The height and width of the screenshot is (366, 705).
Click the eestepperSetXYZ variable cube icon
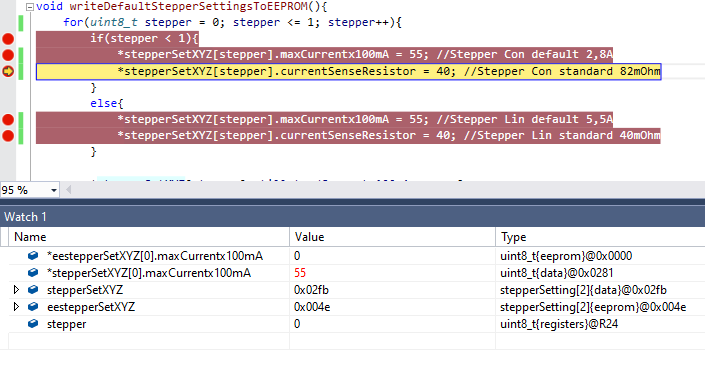33,307
